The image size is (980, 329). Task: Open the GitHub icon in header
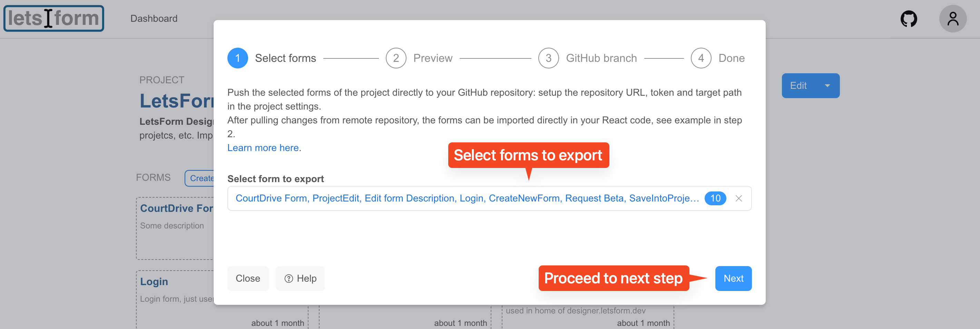[x=909, y=19]
